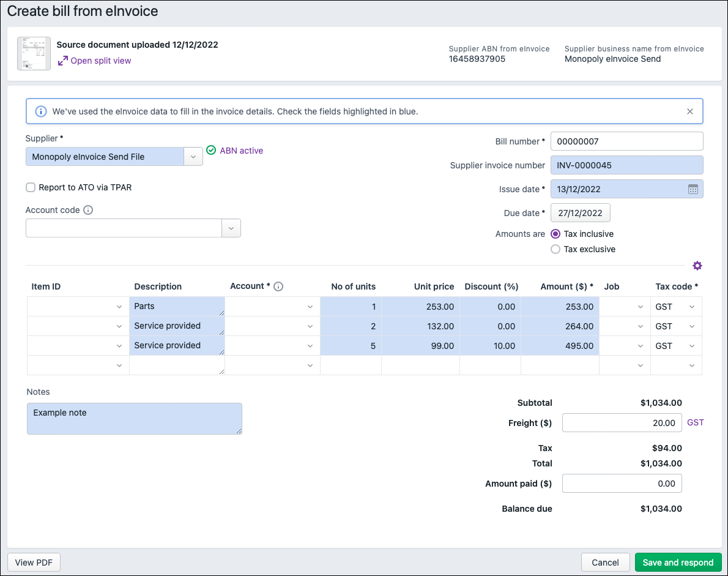
Task: Expand the Supplier dropdown
Action: [193, 157]
